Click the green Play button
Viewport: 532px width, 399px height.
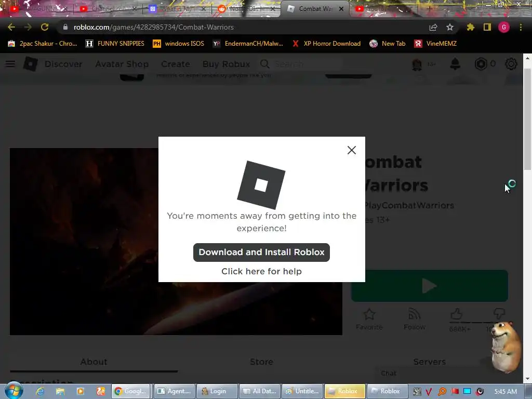coord(430,286)
